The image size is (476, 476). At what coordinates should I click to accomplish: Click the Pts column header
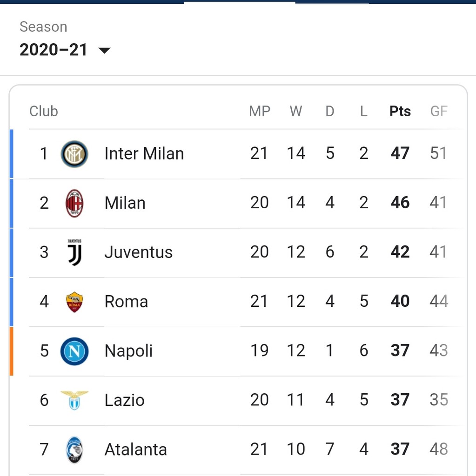(x=400, y=112)
